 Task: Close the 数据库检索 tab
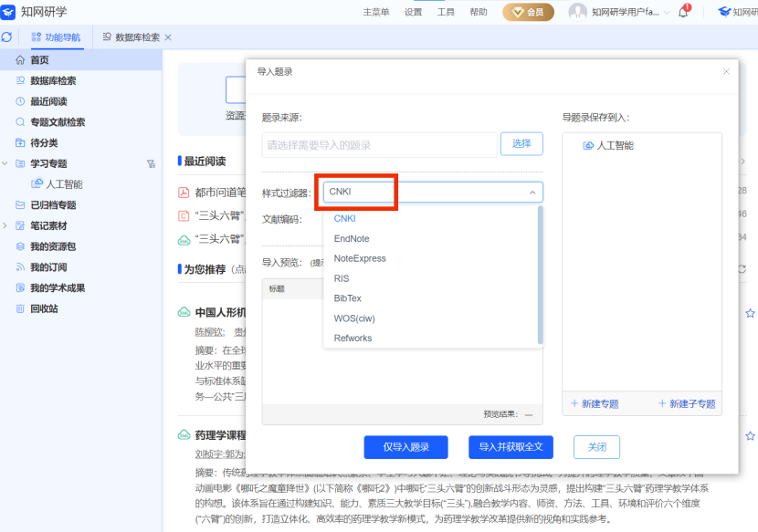pyautogui.click(x=168, y=37)
